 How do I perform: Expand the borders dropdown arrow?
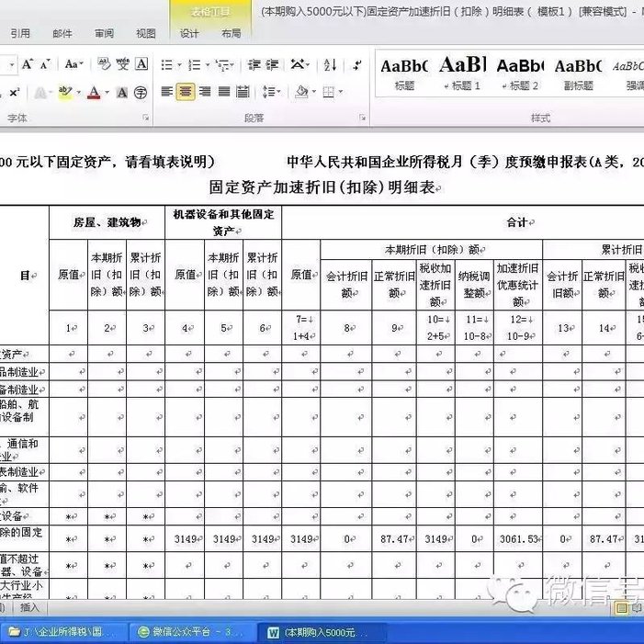pyautogui.click(x=341, y=92)
